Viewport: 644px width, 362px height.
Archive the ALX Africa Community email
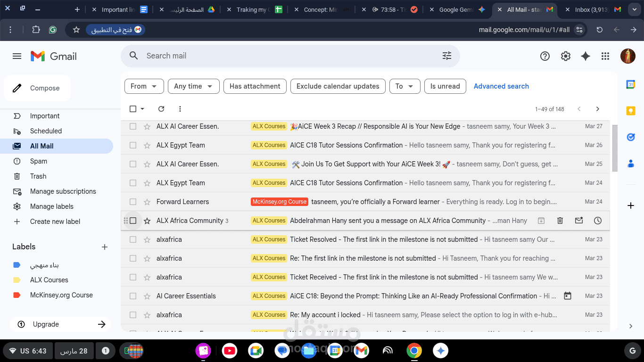coord(541,221)
